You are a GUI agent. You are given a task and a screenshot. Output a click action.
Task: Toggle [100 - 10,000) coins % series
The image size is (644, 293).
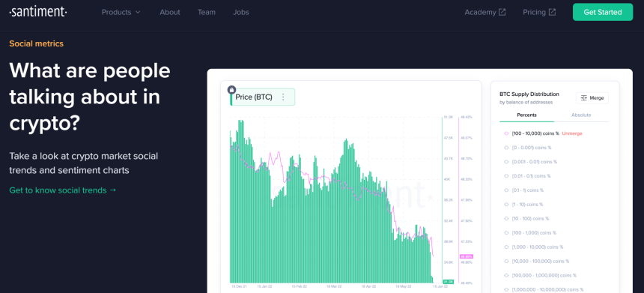pyautogui.click(x=532, y=133)
